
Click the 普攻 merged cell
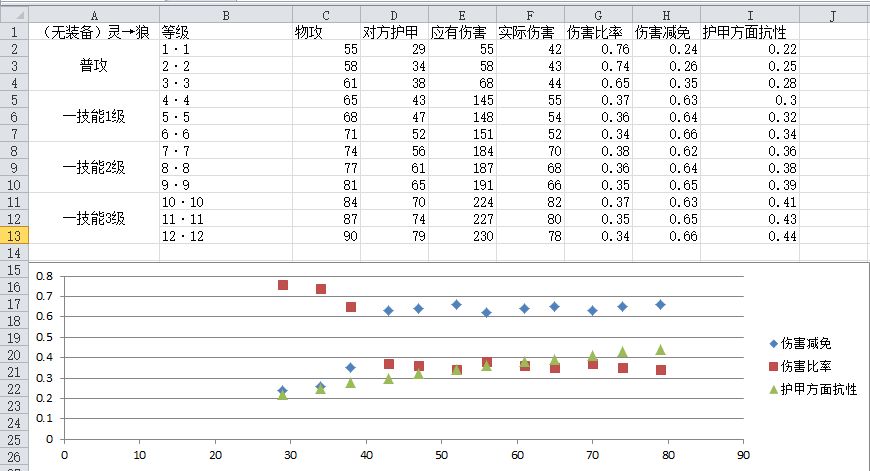[x=94, y=65]
